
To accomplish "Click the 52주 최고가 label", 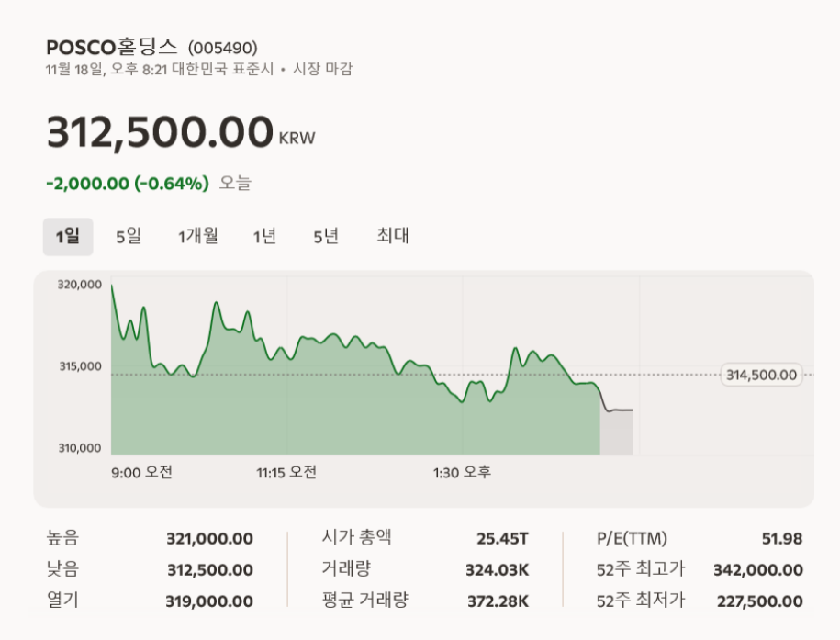I will tap(641, 569).
